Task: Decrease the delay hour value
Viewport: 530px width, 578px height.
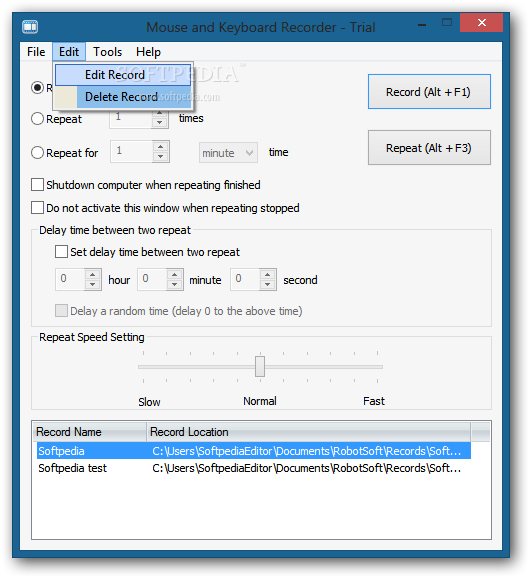Action: click(93, 285)
